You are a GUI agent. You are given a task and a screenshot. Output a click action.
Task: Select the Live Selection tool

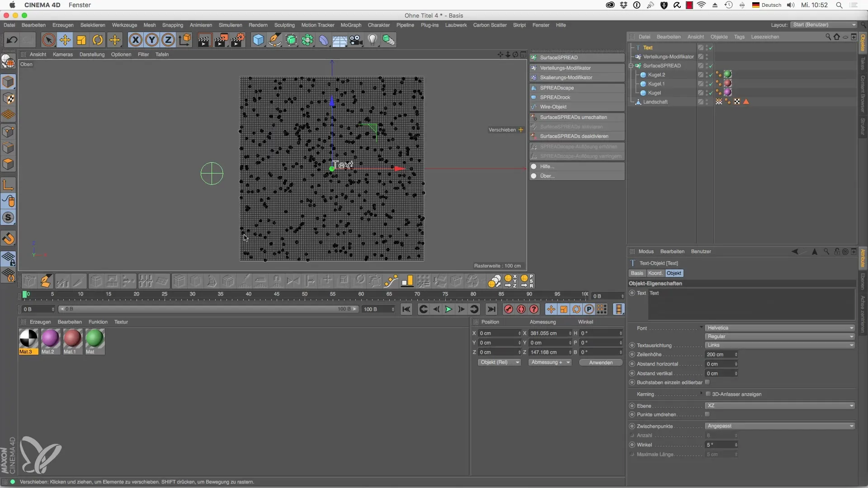pos(48,40)
